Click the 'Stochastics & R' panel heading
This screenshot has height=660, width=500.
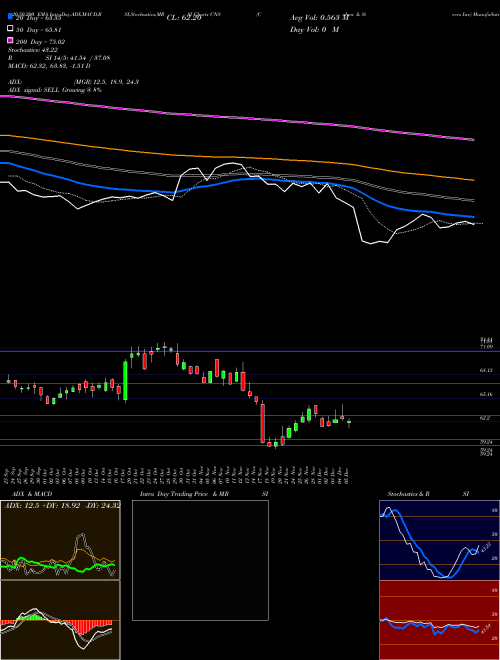pos(409,494)
